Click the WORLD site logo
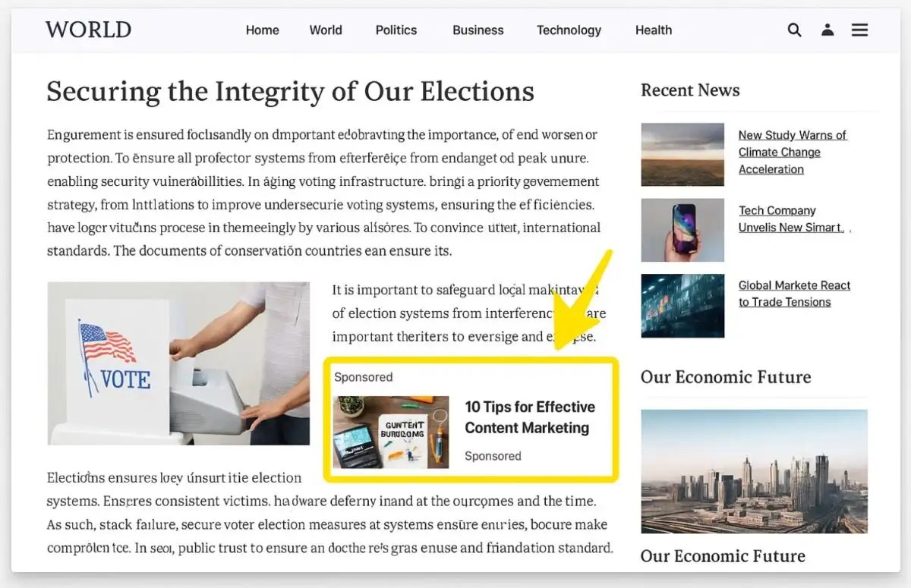911x588 pixels. pyautogui.click(x=88, y=30)
